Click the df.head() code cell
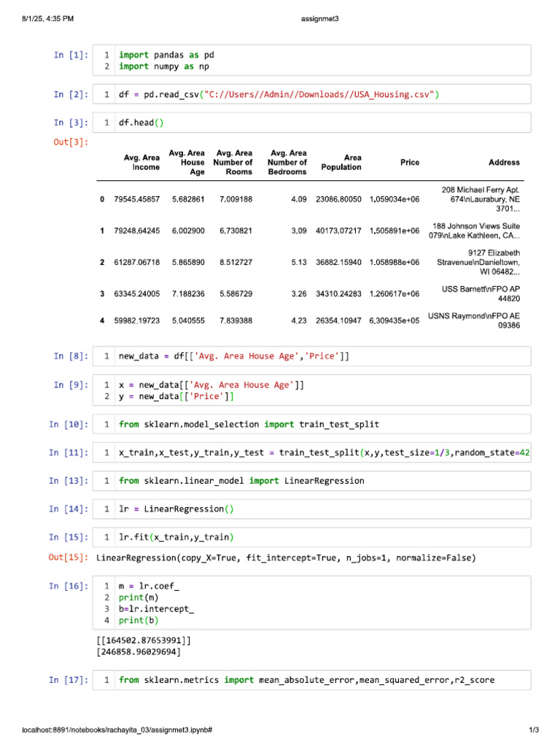Image resolution: width=560 pixels, height=747 pixels. tap(312, 123)
